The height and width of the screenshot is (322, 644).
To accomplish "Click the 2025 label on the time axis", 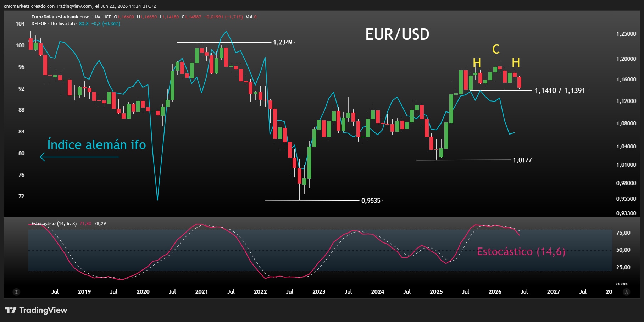I will tap(436, 291).
